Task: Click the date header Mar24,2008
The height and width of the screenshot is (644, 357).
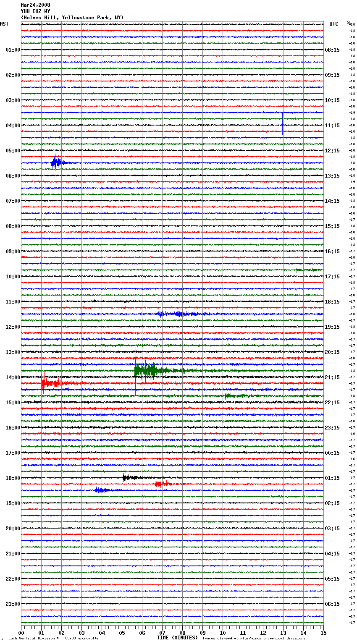Action: [x=35, y=5]
